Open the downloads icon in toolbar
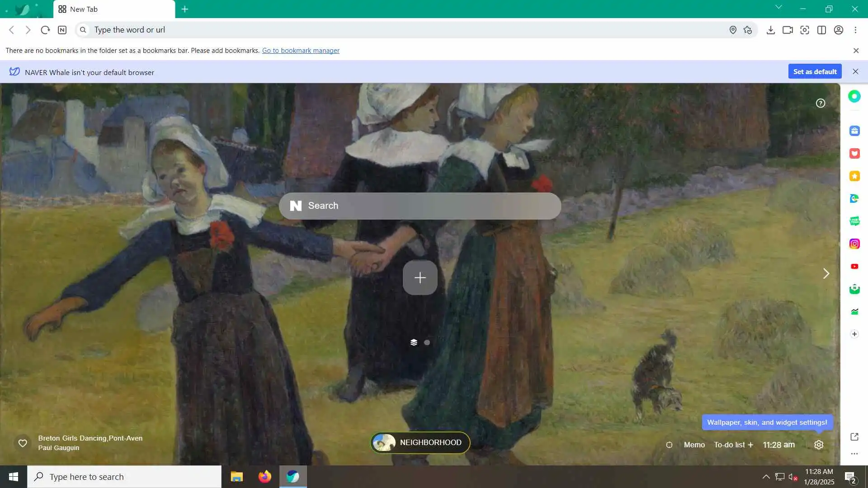The image size is (868, 488). (x=770, y=30)
